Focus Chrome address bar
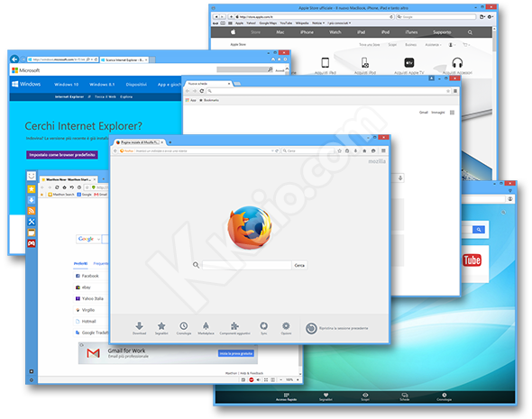Viewport: 532px width, 419px height. pos(327,91)
